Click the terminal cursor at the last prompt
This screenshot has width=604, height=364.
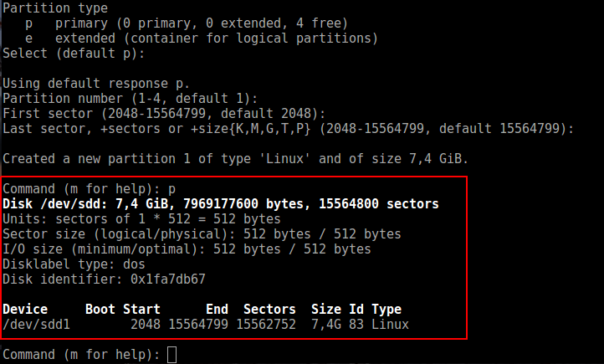172,355
